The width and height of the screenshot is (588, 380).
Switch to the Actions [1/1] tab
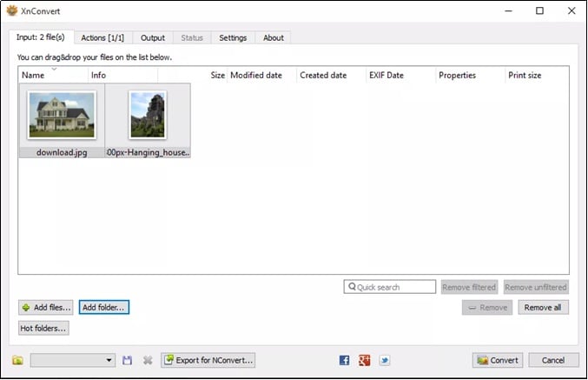tap(102, 37)
